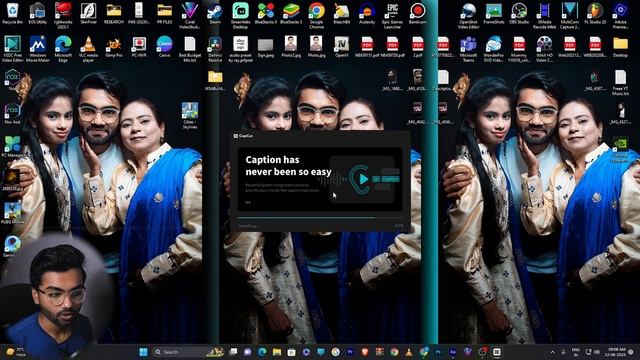Open FrameShots desktop shortcut
The height and width of the screenshot is (360, 640).
coord(493,13)
